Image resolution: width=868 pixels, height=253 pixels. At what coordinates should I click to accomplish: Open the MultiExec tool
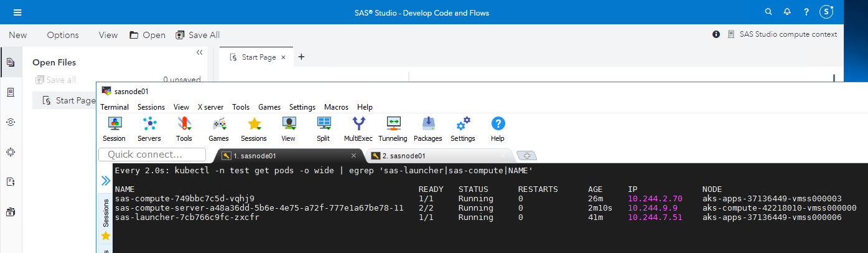(x=358, y=128)
